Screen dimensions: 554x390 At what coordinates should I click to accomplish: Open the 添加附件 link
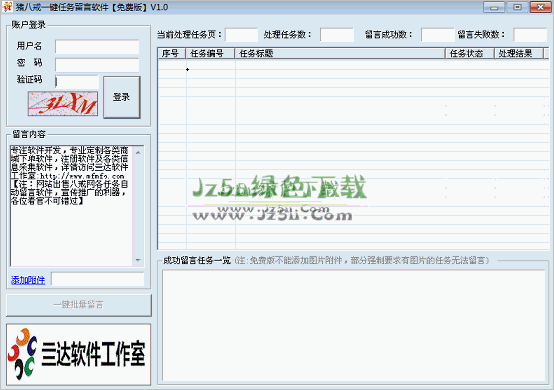(28, 280)
